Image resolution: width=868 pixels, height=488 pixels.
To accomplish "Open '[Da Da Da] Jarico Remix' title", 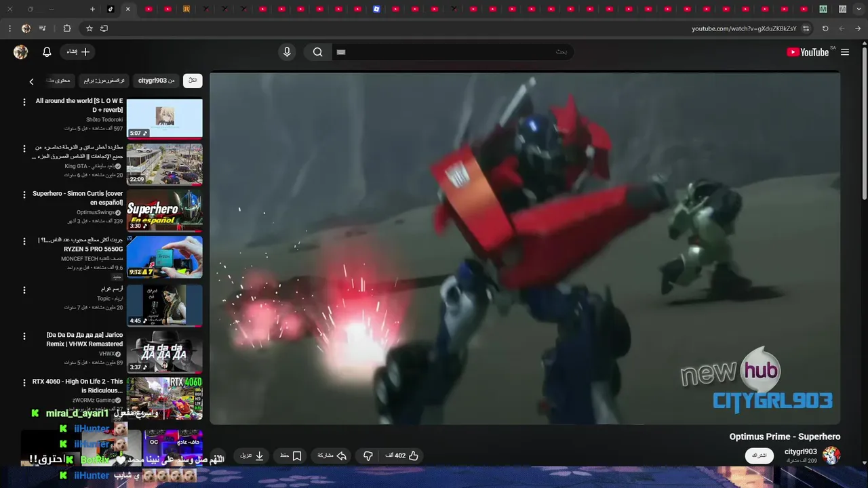I will pyautogui.click(x=85, y=340).
